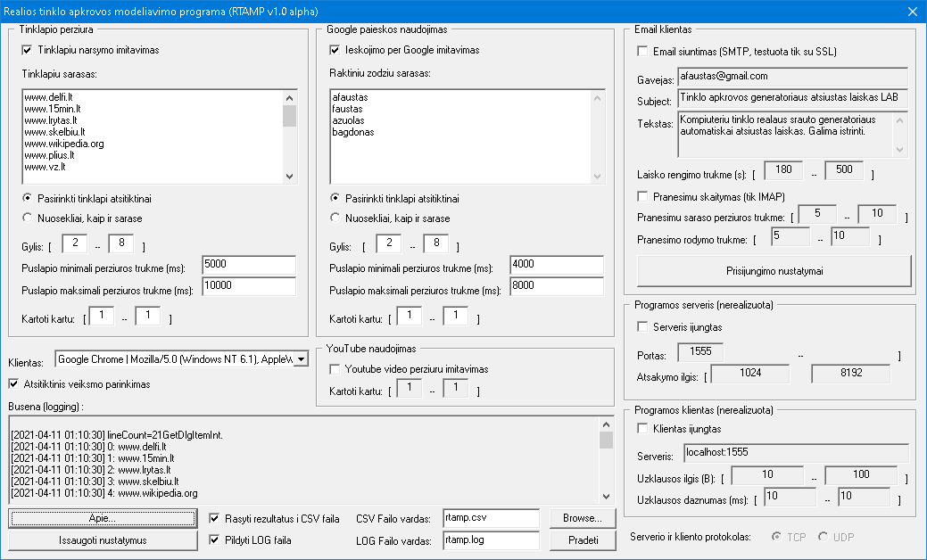Image resolution: width=927 pixels, height=560 pixels.
Task: Click up arrow of Busena log scrollbar
Action: coord(606,424)
